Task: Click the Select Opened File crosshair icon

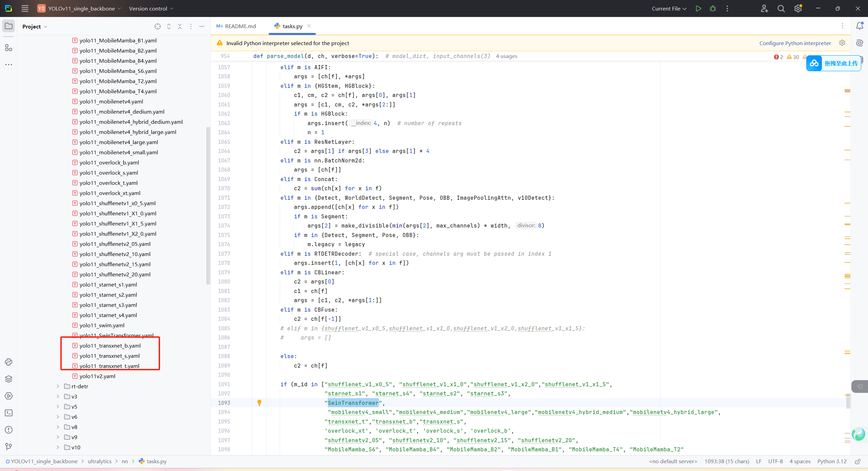Action: (x=158, y=26)
